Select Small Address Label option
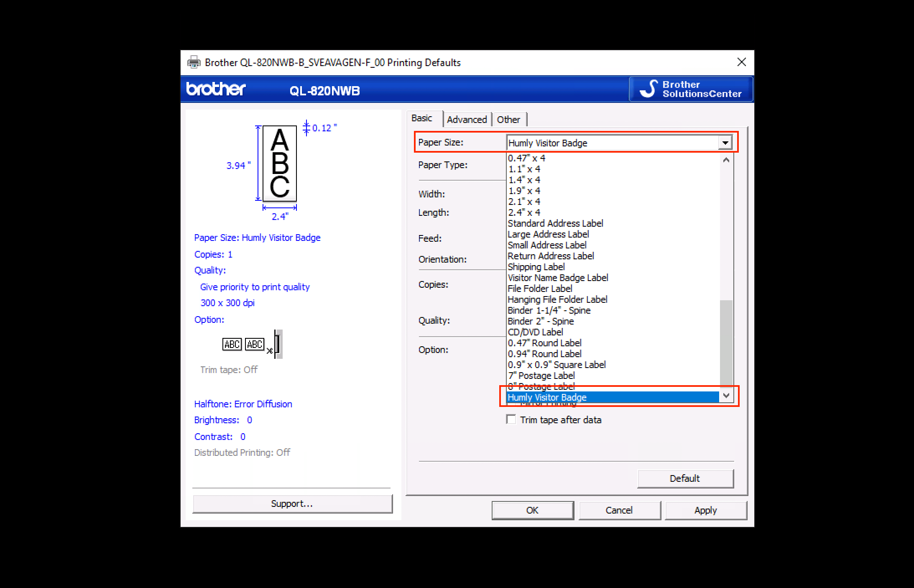 pos(613,245)
